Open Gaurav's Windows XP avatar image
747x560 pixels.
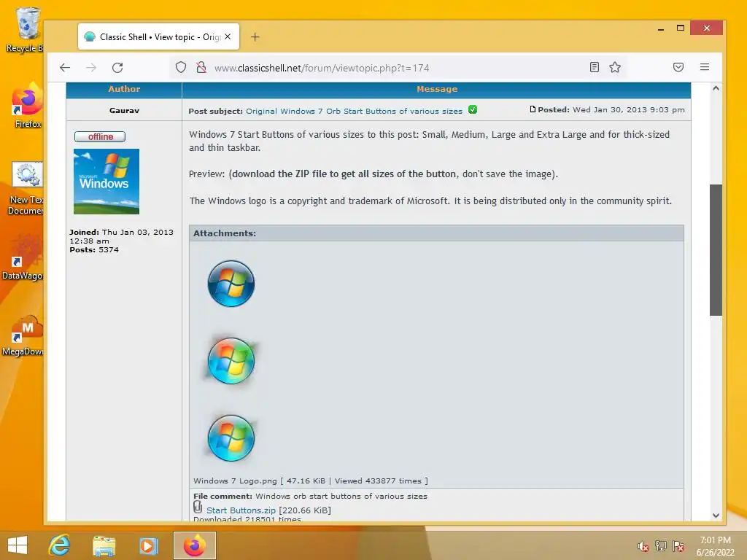pyautogui.click(x=107, y=182)
